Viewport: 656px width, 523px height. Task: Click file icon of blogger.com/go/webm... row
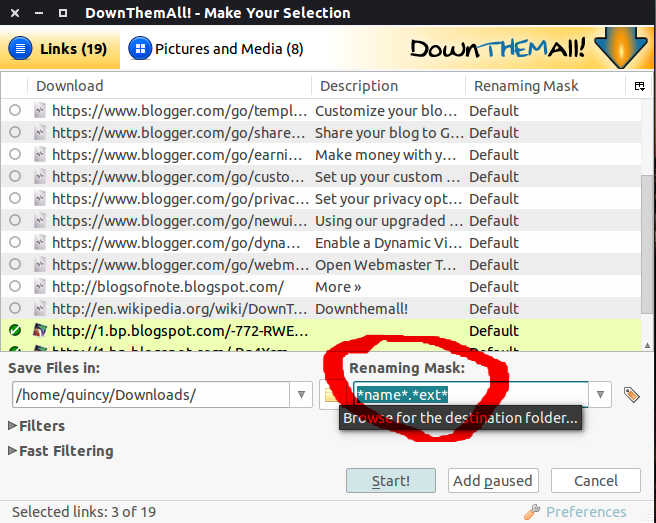[40, 264]
